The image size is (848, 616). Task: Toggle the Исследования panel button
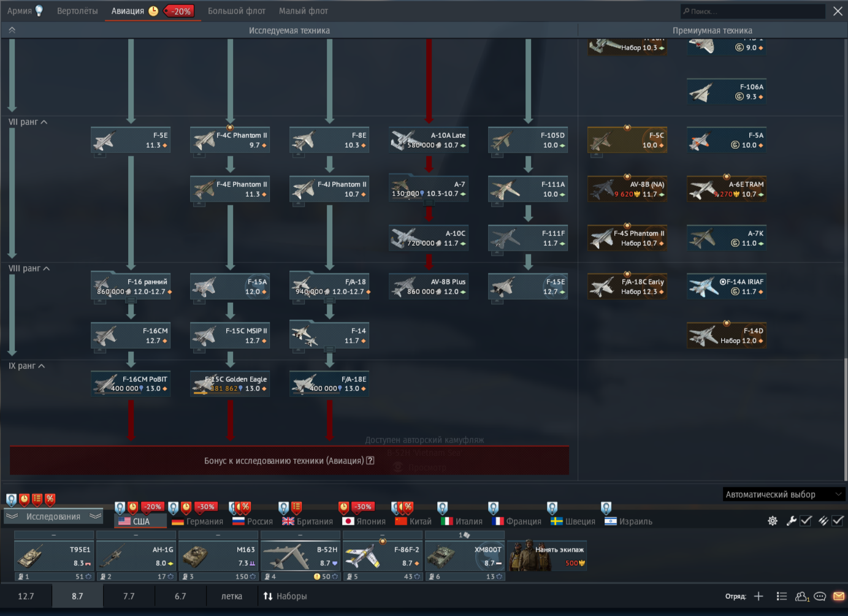coord(53,517)
